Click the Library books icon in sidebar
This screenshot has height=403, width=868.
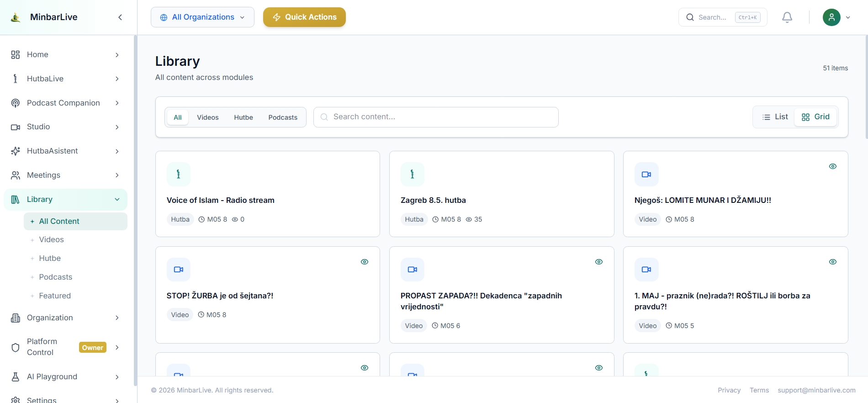(16, 200)
